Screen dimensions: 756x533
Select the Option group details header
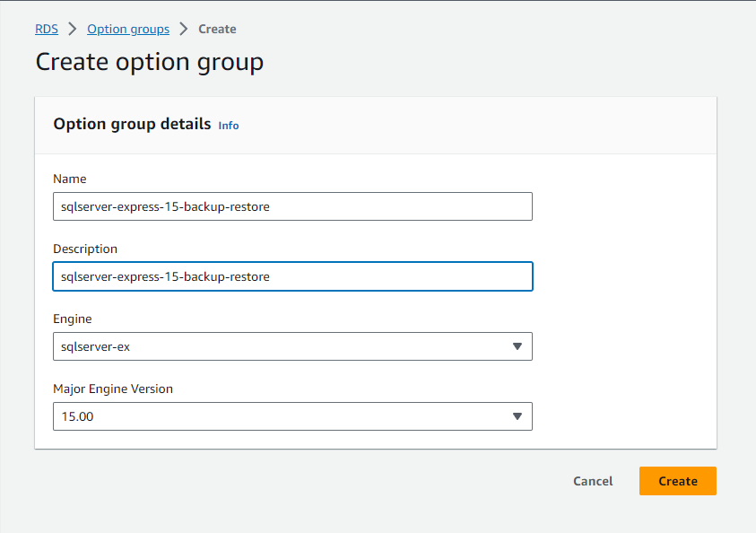pyautogui.click(x=132, y=124)
